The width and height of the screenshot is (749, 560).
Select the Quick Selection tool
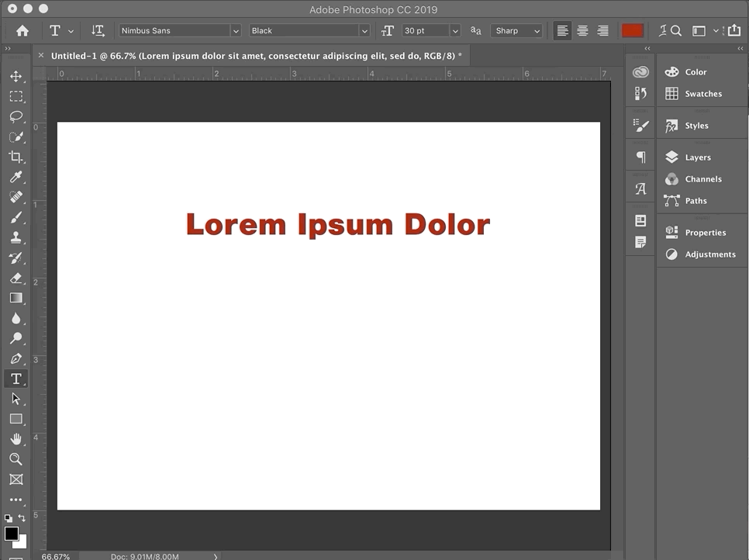16,137
